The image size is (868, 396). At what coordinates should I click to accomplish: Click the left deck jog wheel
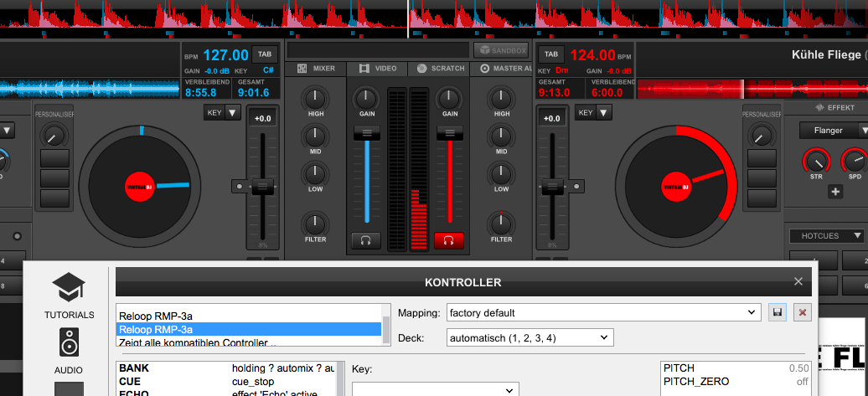tap(139, 187)
